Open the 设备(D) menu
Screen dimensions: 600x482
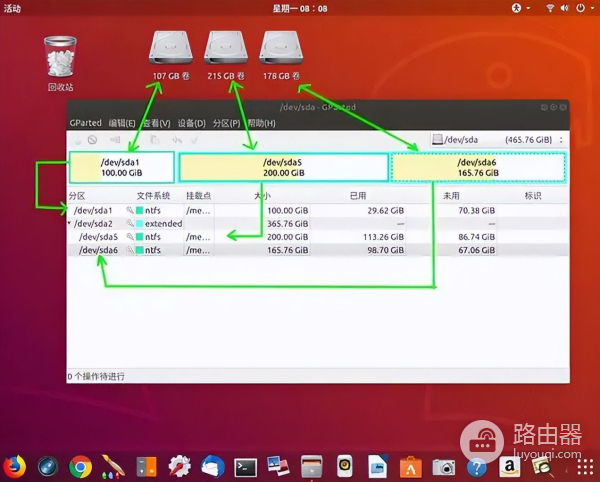coord(191,123)
